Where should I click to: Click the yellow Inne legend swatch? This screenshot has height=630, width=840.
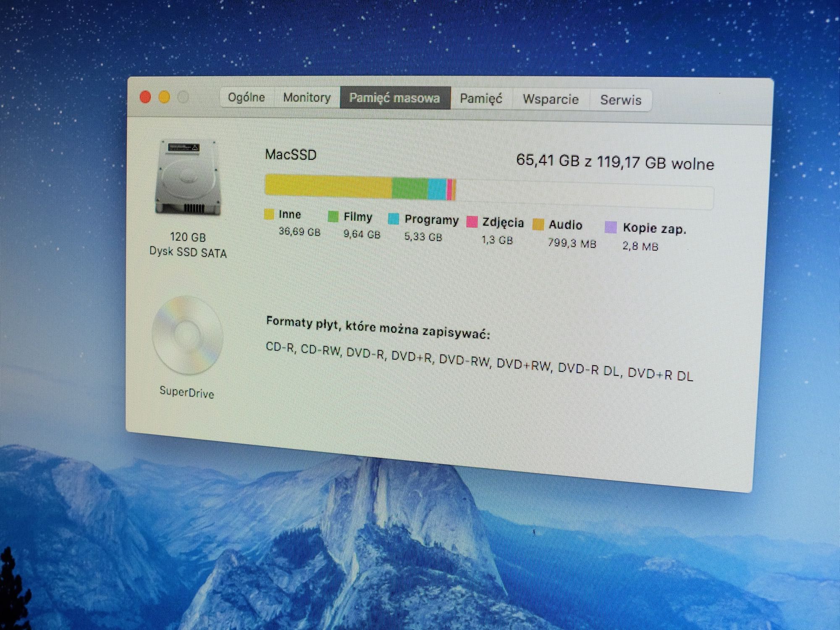point(269,215)
